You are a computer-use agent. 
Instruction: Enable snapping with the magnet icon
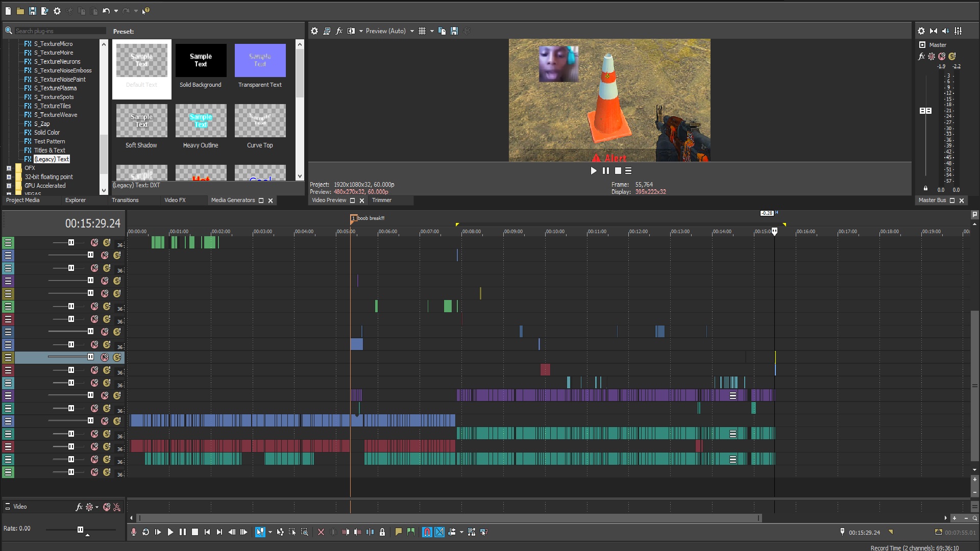427,532
